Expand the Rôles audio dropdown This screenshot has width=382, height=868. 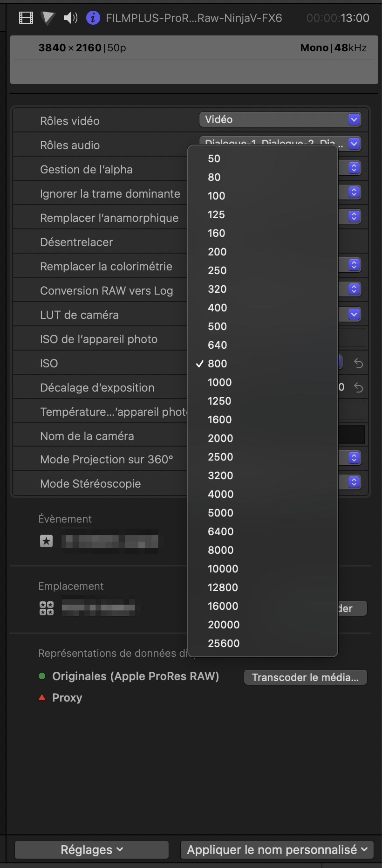pyautogui.click(x=354, y=144)
